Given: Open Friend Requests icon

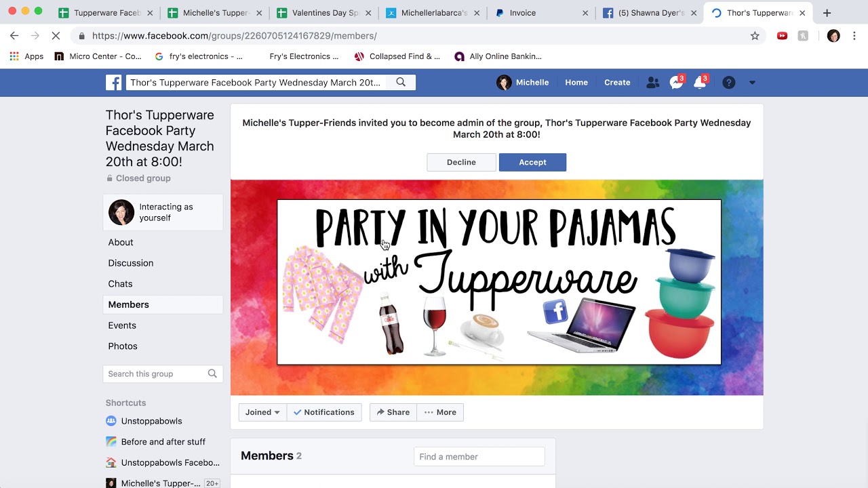Looking at the screenshot, I should point(652,83).
